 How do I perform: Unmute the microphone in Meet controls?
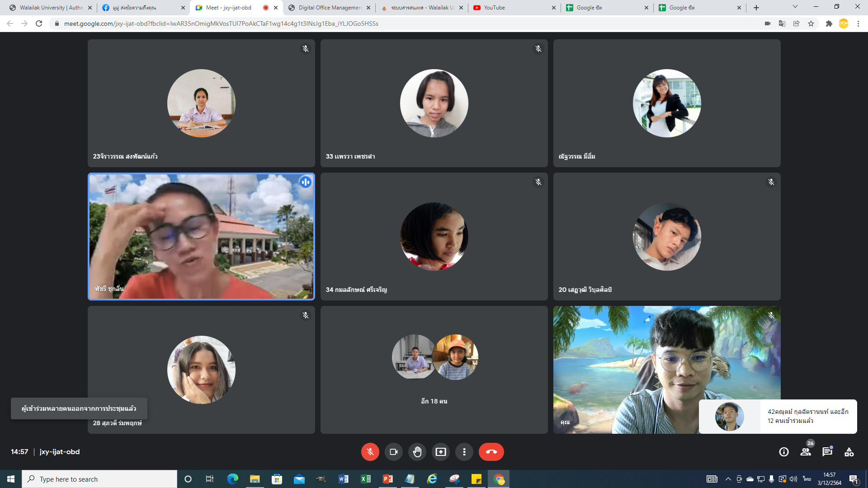[370, 452]
